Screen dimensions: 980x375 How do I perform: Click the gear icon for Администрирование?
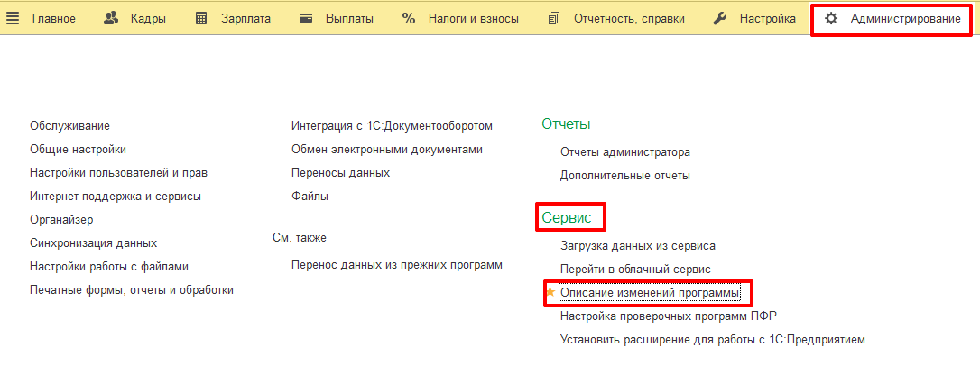click(831, 18)
